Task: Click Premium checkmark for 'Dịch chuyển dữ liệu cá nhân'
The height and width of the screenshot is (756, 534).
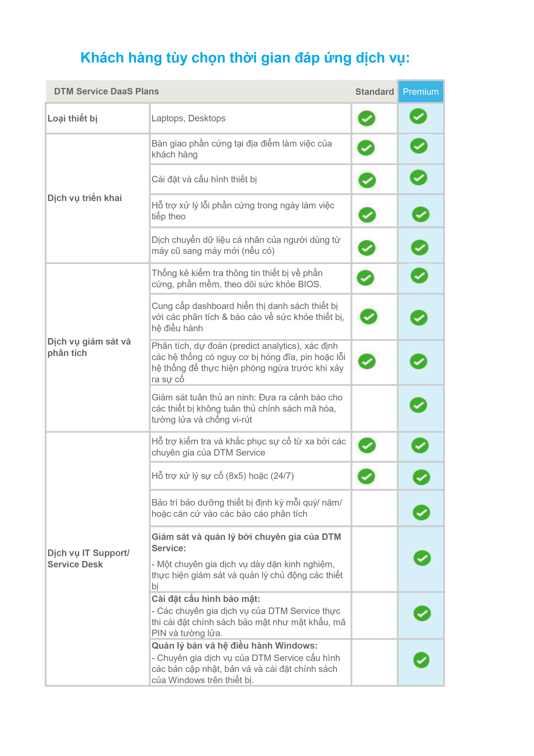Action: tap(419, 247)
